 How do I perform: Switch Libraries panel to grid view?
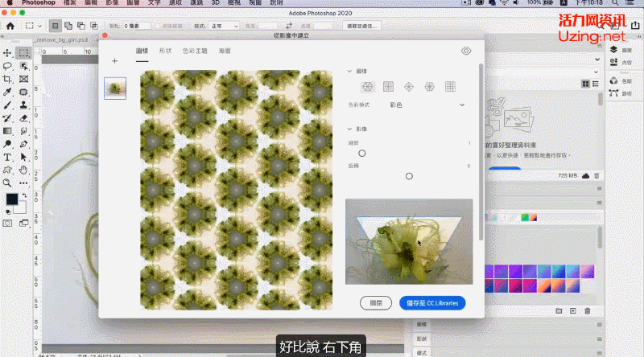coord(585,84)
